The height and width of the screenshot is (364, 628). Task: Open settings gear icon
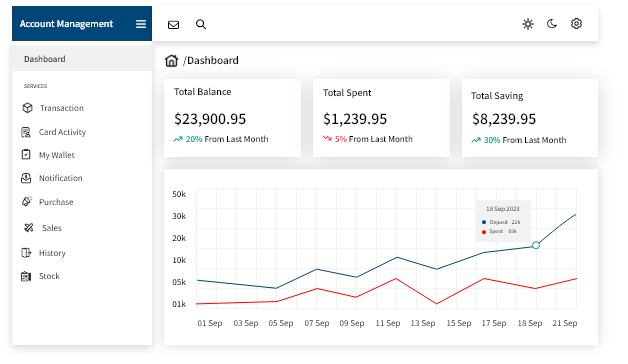pos(576,24)
